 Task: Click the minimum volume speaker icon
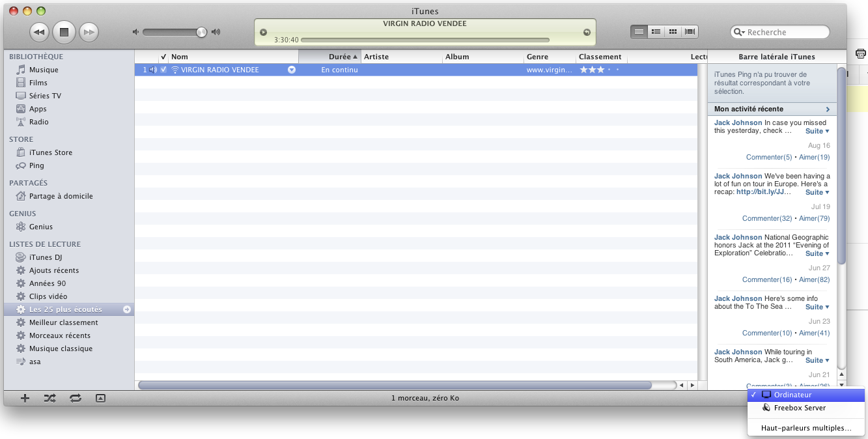click(136, 32)
